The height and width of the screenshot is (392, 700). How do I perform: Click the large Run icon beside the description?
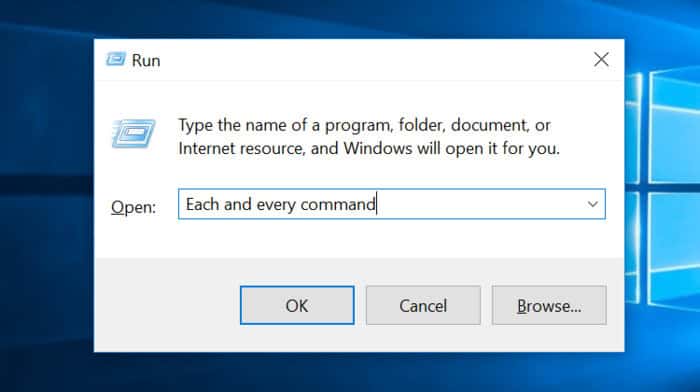[133, 133]
